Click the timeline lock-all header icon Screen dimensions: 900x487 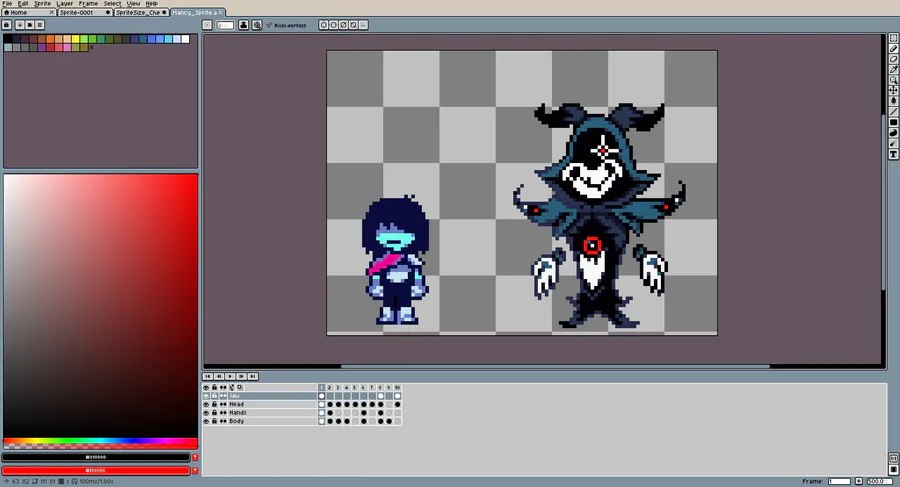(214, 388)
